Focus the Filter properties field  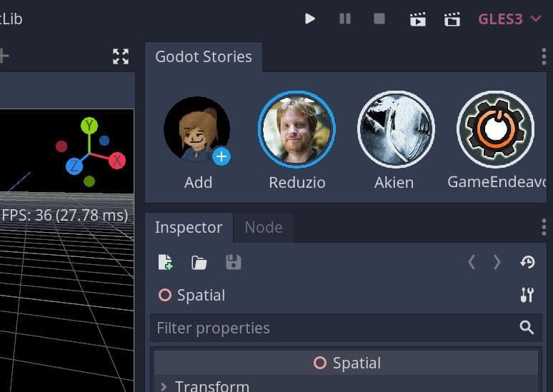pos(347,328)
